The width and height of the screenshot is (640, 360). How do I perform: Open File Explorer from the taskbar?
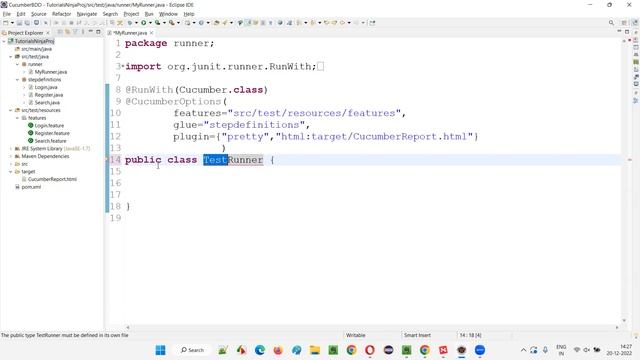pos(315,350)
